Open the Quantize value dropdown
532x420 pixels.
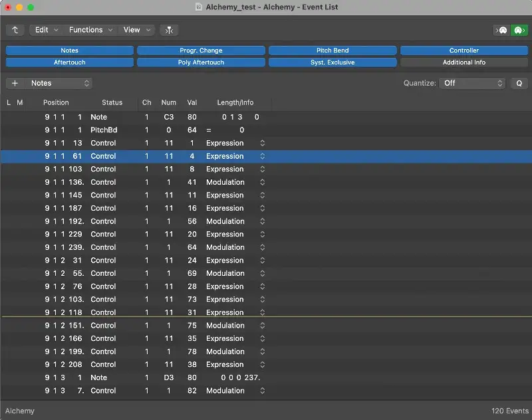[473, 83]
